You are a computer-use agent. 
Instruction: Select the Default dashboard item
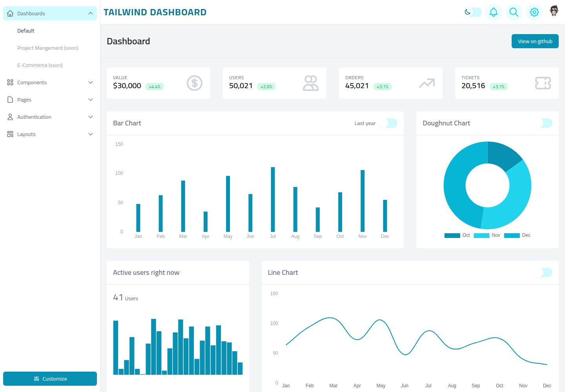pos(26,31)
